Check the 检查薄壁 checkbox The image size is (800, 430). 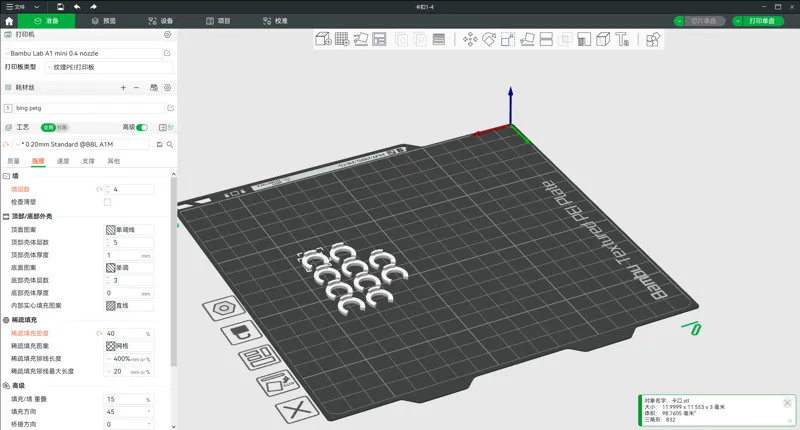[107, 202]
